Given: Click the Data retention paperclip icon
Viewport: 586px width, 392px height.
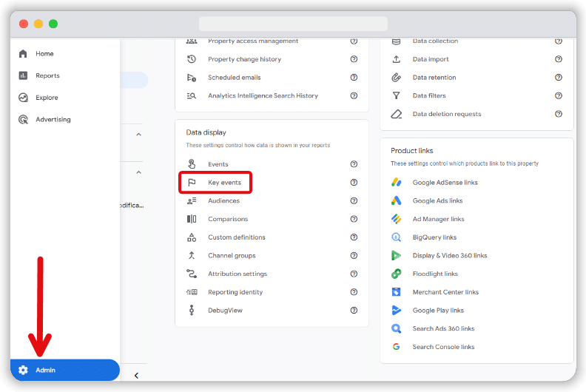Looking at the screenshot, I should pos(396,78).
